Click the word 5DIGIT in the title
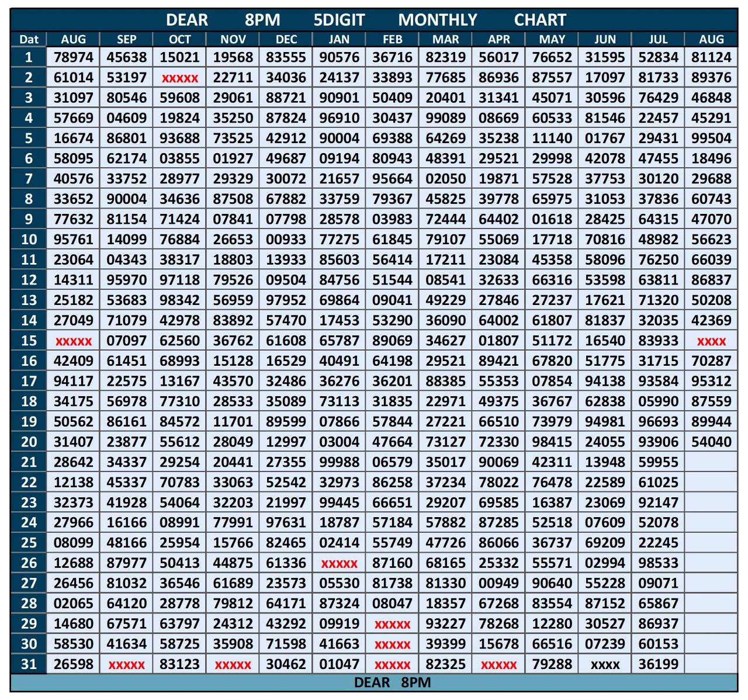The image size is (748, 700). (339, 20)
